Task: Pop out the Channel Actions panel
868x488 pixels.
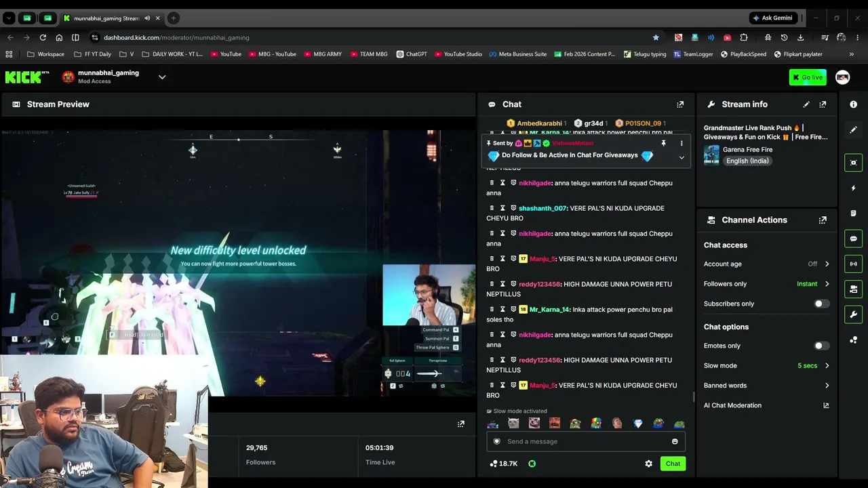Action: pos(823,220)
